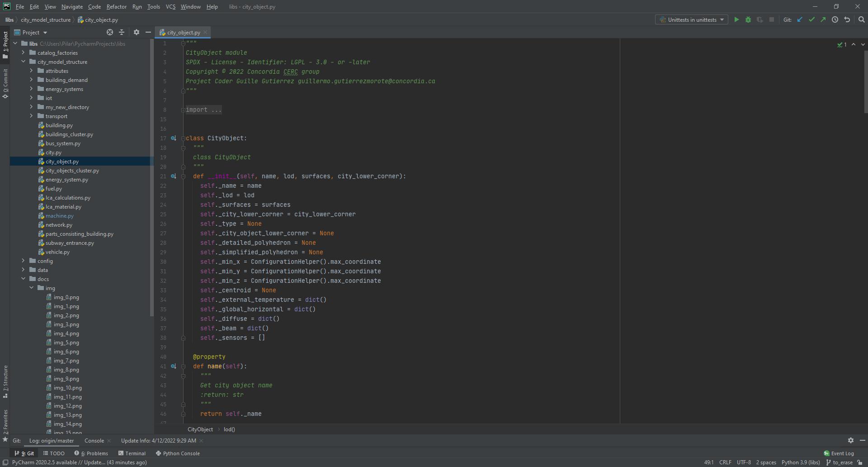Go to previous highlighted problem arrow
The width and height of the screenshot is (868, 467).
point(854,44)
